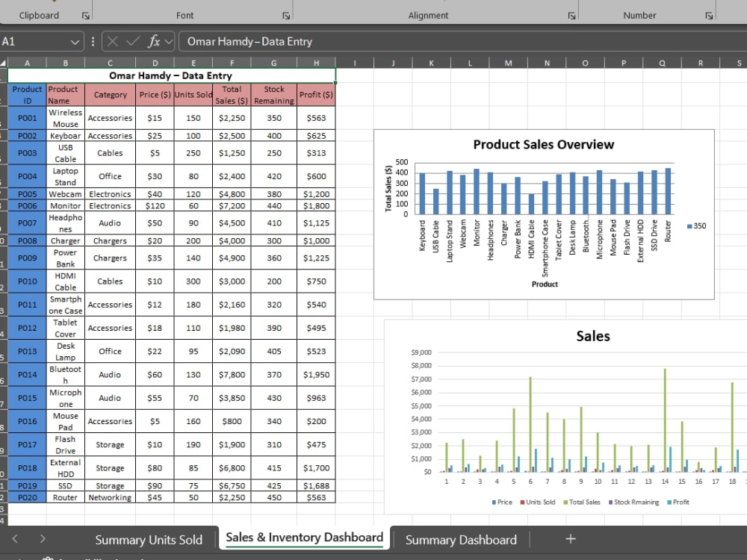
Task: Open the formula bar options dots
Action: 93,41
